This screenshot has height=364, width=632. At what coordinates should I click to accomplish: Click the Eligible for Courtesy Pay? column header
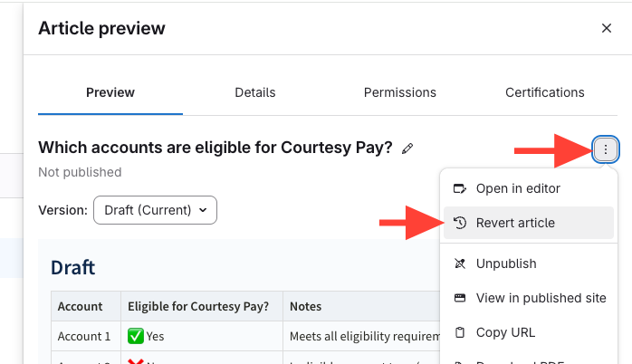click(199, 307)
